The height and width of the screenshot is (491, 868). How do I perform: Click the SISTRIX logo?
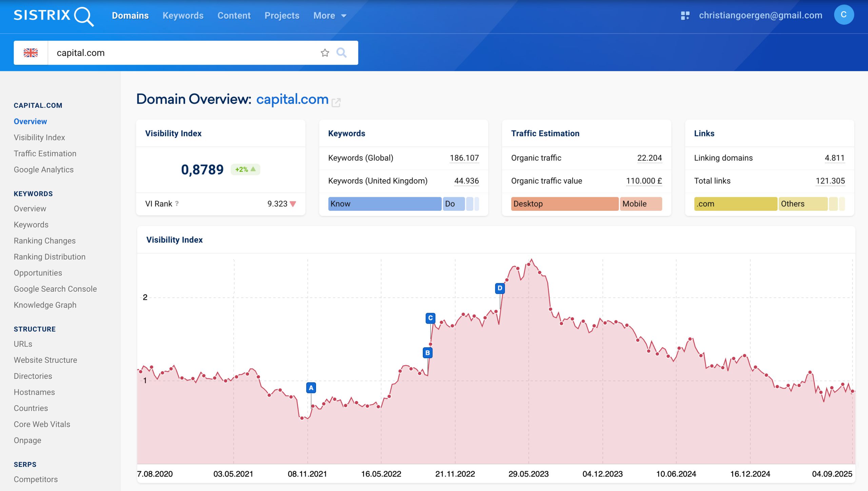53,16
